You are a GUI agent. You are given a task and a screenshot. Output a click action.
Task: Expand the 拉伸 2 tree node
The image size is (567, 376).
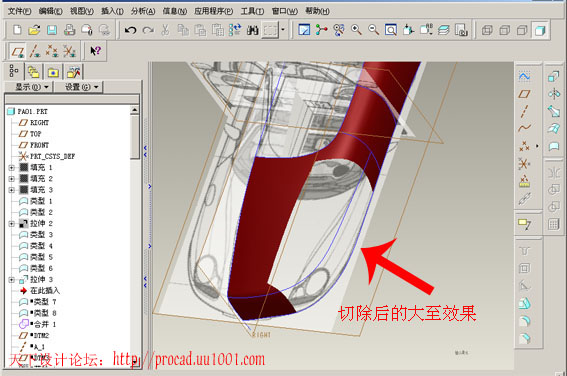pyautogui.click(x=12, y=223)
